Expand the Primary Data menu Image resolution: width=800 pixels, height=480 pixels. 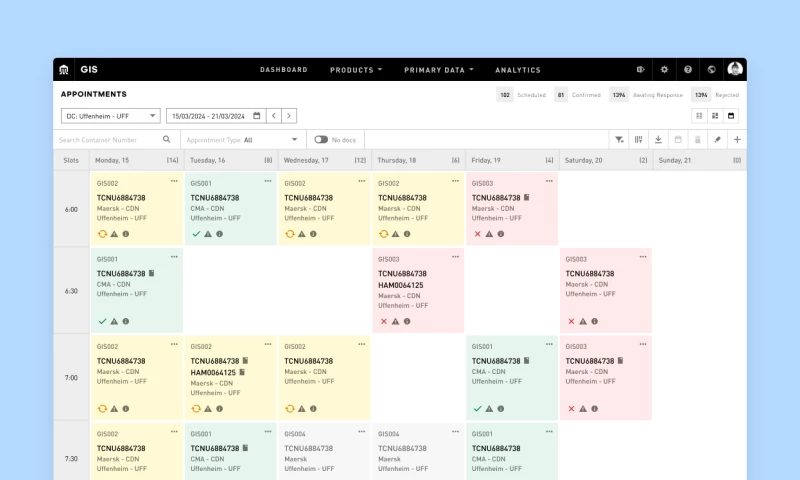[439, 70]
